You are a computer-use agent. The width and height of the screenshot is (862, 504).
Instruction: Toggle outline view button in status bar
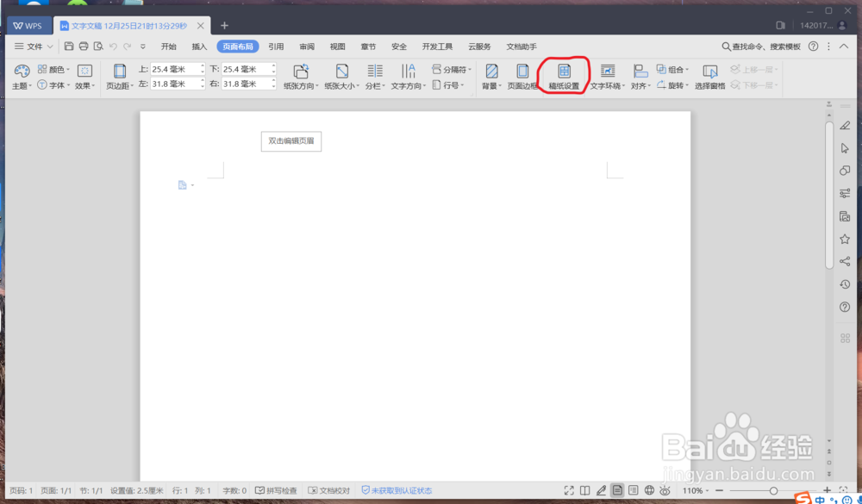[634, 490]
